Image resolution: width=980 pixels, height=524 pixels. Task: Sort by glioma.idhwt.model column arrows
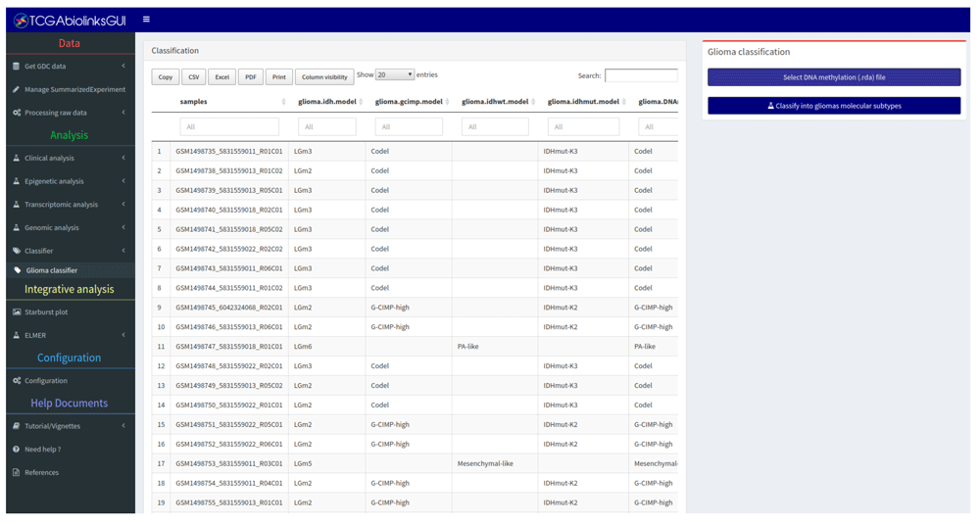point(533,102)
